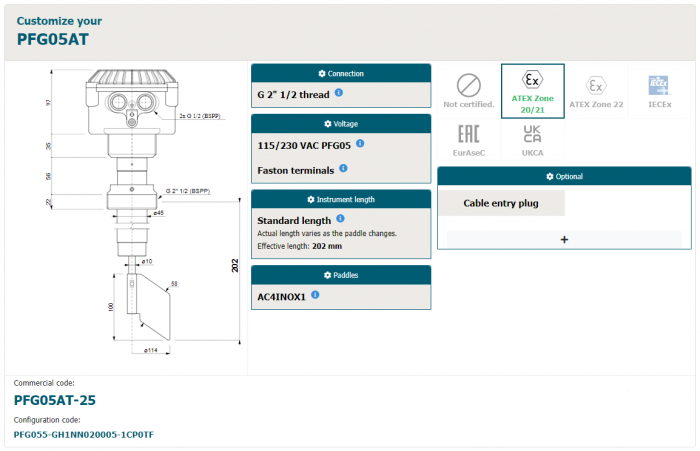Open info icon for Faston terminals
The height and width of the screenshot is (451, 700).
click(x=343, y=169)
